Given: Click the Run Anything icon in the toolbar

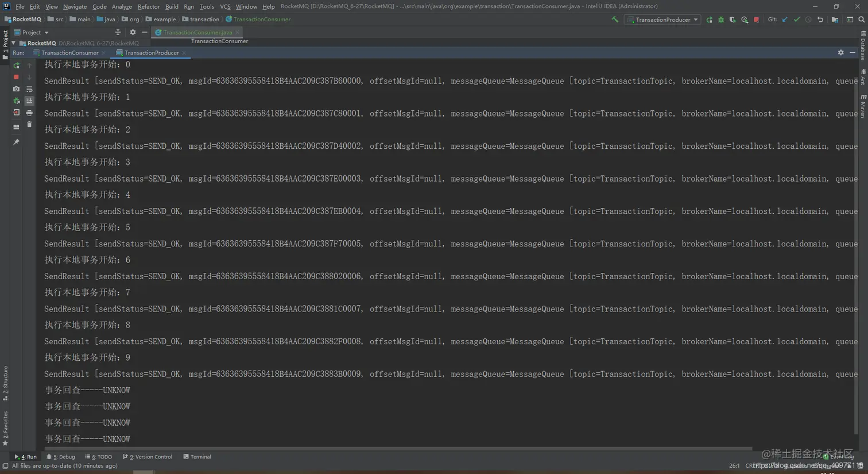Looking at the screenshot, I should point(850,20).
